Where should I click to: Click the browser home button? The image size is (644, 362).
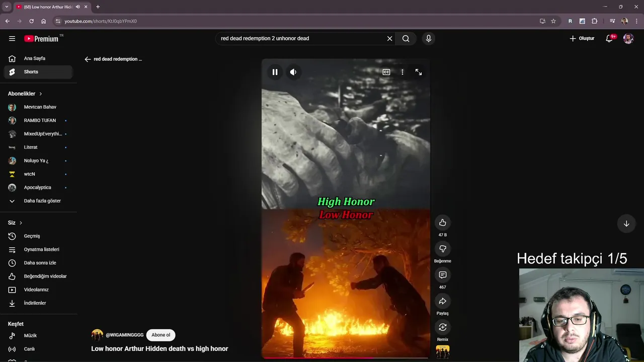click(43, 21)
